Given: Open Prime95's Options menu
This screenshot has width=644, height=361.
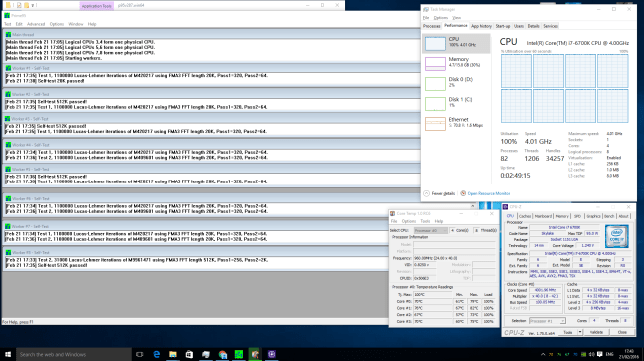Looking at the screenshot, I should [x=57, y=24].
